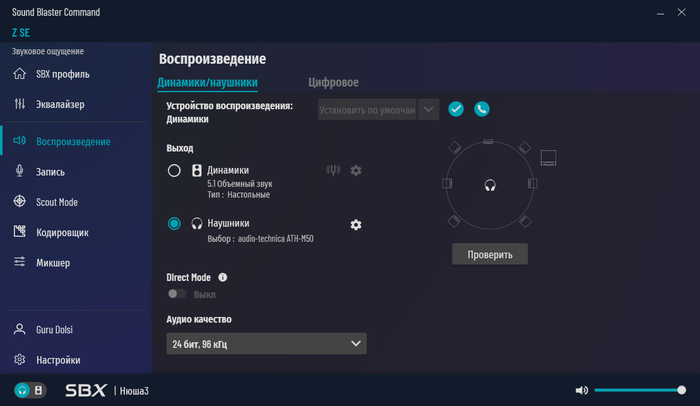Click the subwoofer icon beside the speaker circle

tap(548, 158)
